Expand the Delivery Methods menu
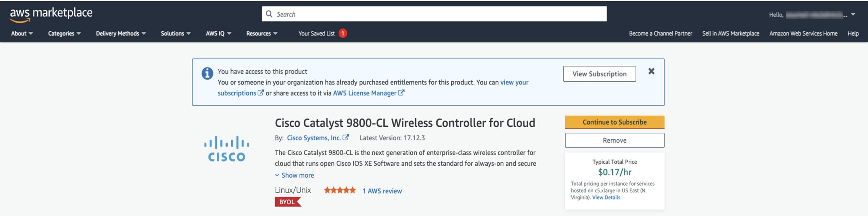The image size is (868, 216). click(x=121, y=33)
